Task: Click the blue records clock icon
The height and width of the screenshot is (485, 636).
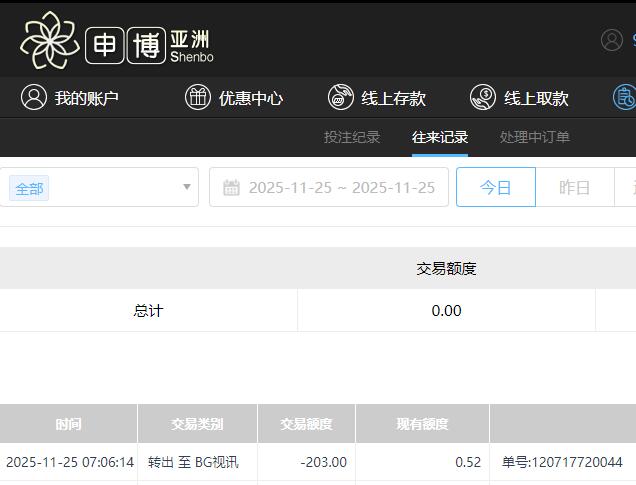Action: pyautogui.click(x=625, y=97)
